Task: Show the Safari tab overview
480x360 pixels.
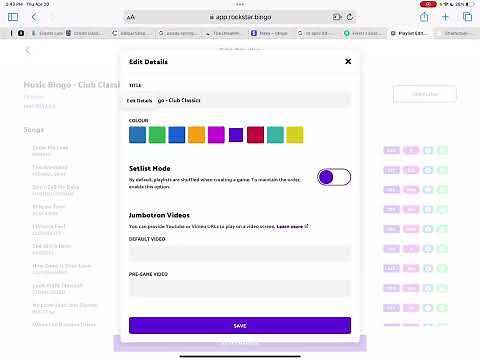Action: click(467, 17)
